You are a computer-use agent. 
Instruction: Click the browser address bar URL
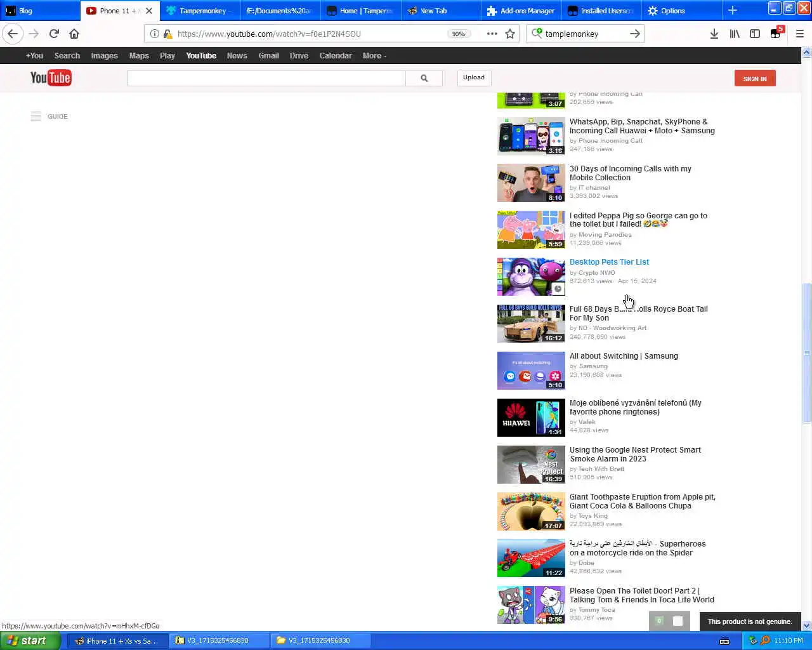269,34
